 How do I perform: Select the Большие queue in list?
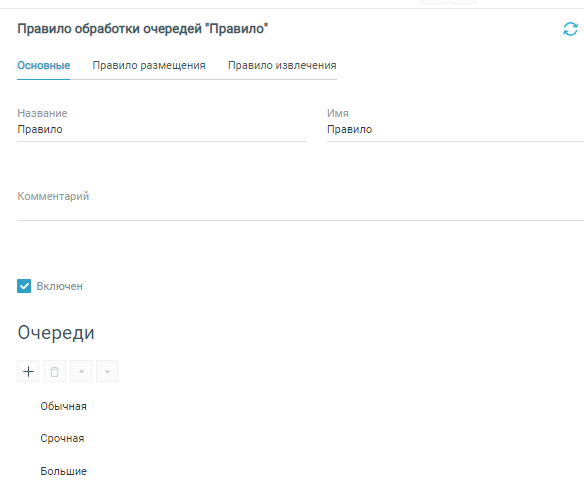63,471
